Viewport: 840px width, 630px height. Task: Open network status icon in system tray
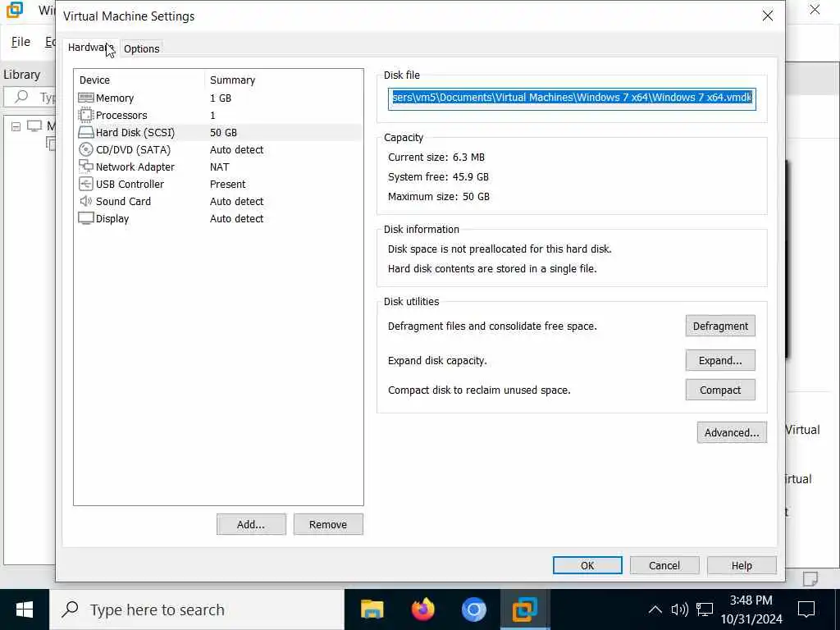pyautogui.click(x=705, y=609)
